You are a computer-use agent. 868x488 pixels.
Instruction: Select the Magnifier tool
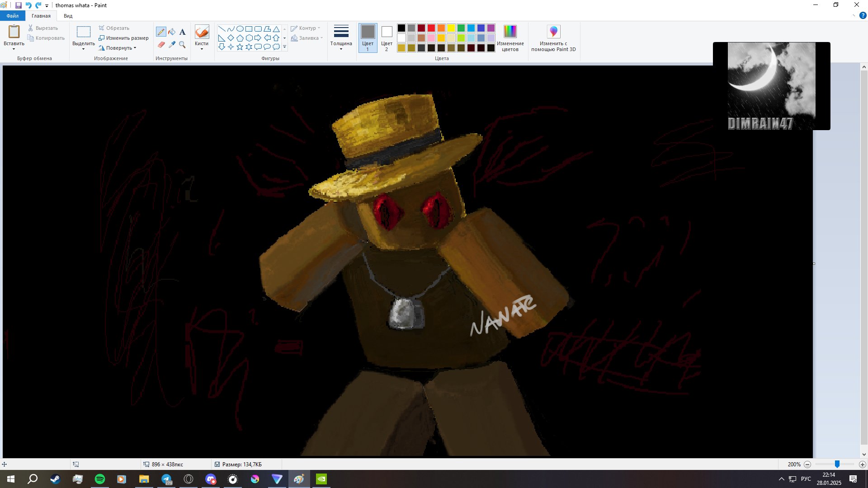(x=183, y=44)
